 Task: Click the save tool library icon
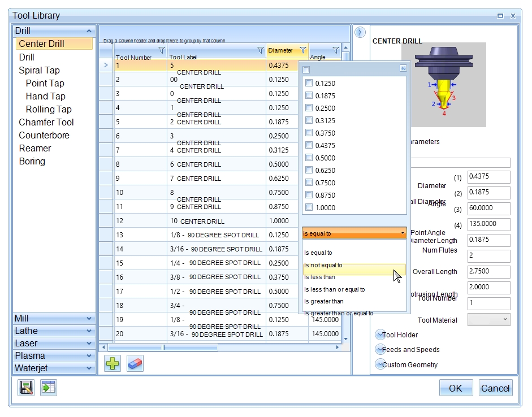pos(26,388)
